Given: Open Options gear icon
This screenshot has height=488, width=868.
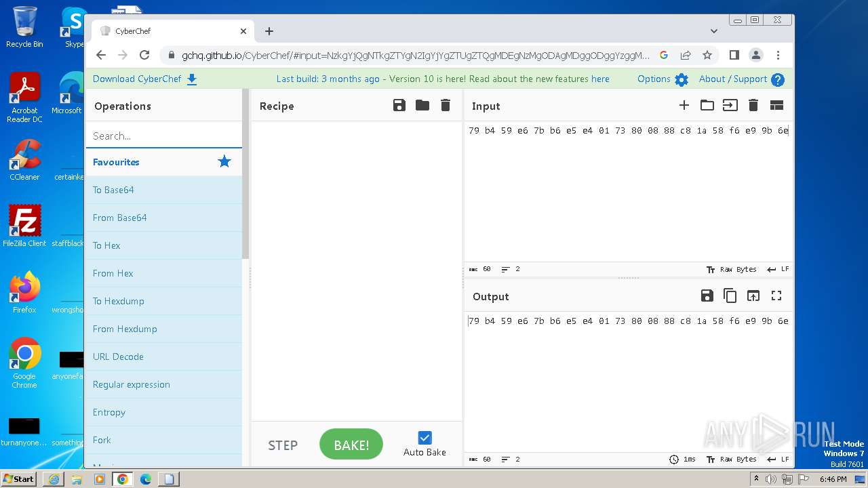Looking at the screenshot, I should point(682,79).
